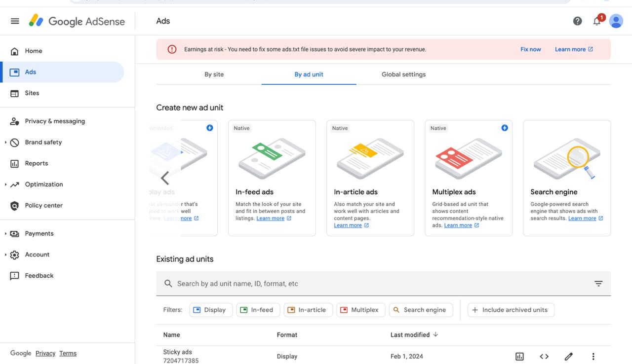Create a Multiplex ads unit
Viewport: 632px width, 364px height.
[469, 178]
